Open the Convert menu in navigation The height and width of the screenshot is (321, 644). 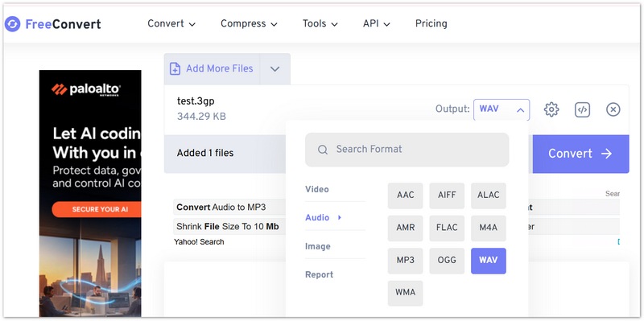171,23
